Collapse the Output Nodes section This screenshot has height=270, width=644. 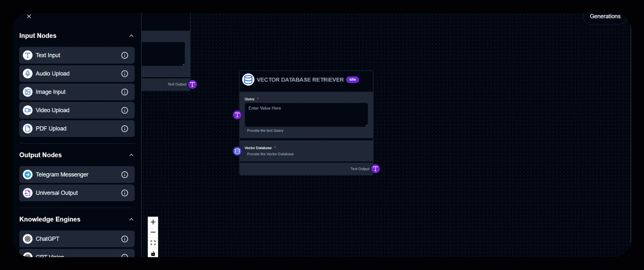tap(131, 155)
